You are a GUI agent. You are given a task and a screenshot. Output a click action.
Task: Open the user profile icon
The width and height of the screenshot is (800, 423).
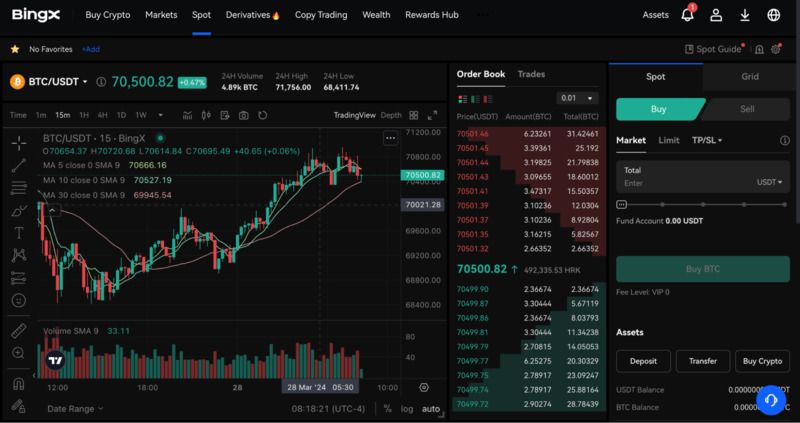coord(716,15)
